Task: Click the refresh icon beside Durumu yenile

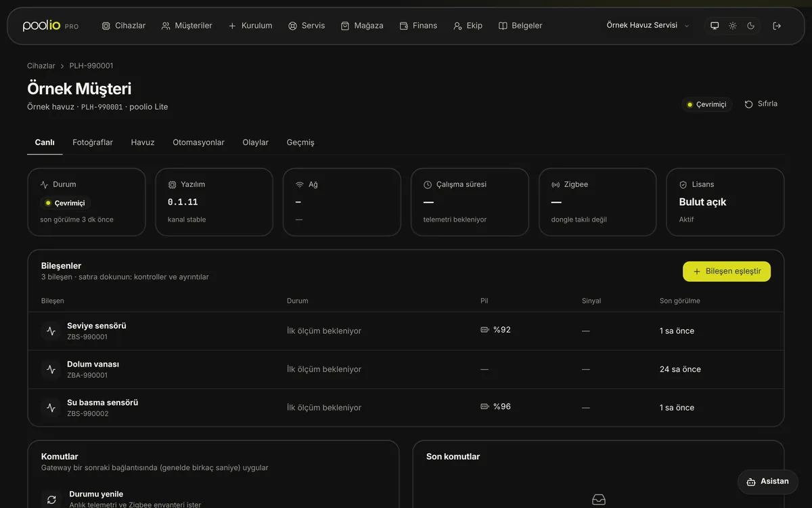Action: tap(51, 500)
